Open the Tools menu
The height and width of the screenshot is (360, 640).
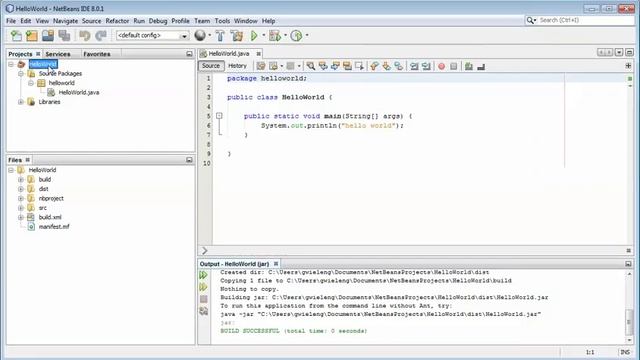(x=222, y=21)
